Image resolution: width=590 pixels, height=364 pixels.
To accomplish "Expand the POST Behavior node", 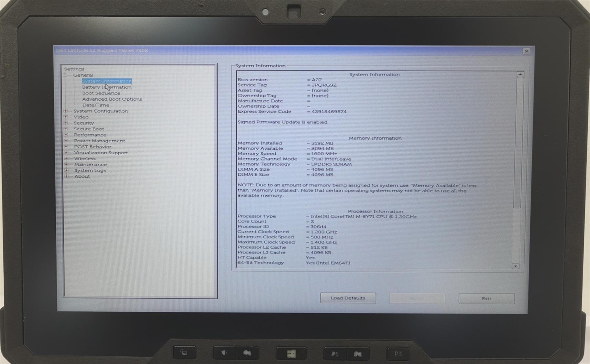I will click(66, 147).
